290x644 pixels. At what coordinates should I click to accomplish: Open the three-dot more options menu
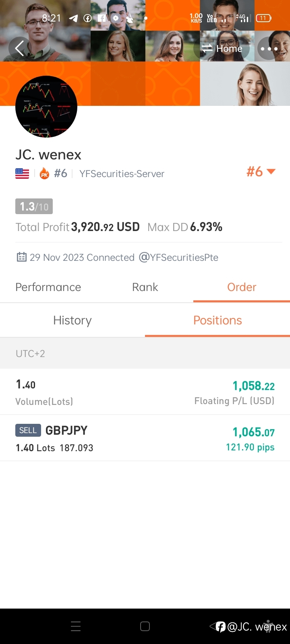point(269,49)
